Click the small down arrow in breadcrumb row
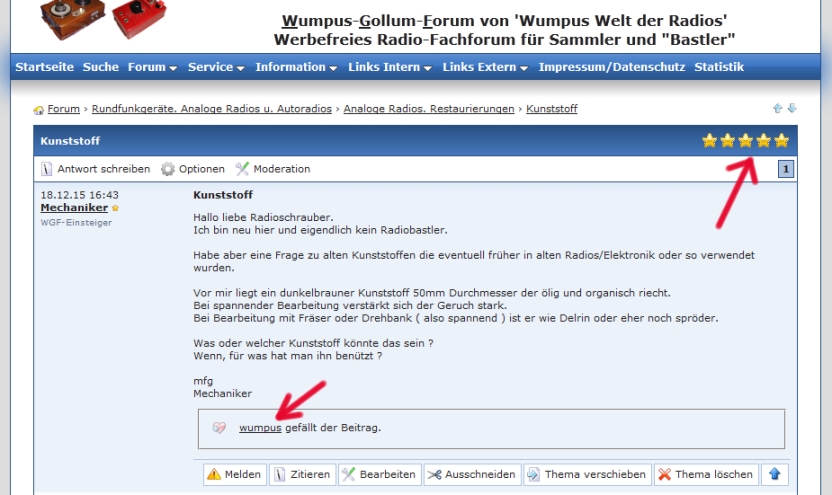Image resolution: width=832 pixels, height=495 pixels. [792, 108]
